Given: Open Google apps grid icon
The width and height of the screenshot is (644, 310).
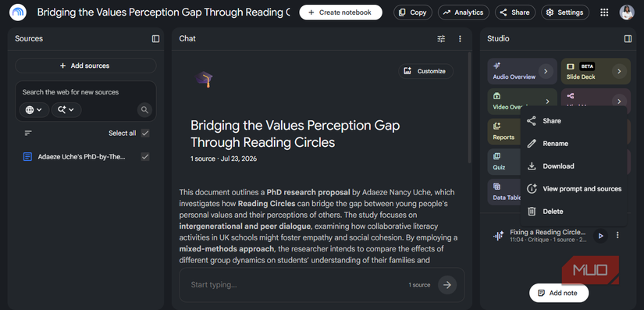Looking at the screenshot, I should 604,12.
